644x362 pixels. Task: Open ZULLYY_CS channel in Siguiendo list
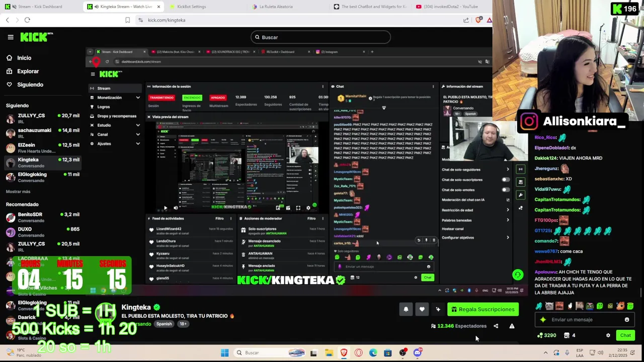[x=42, y=119]
